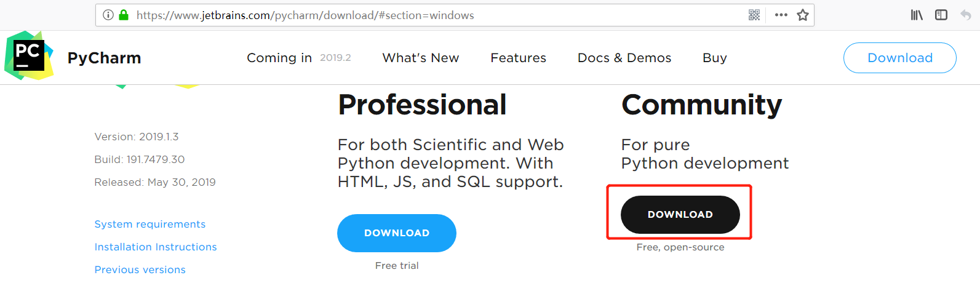Download the Community edition

(680, 215)
